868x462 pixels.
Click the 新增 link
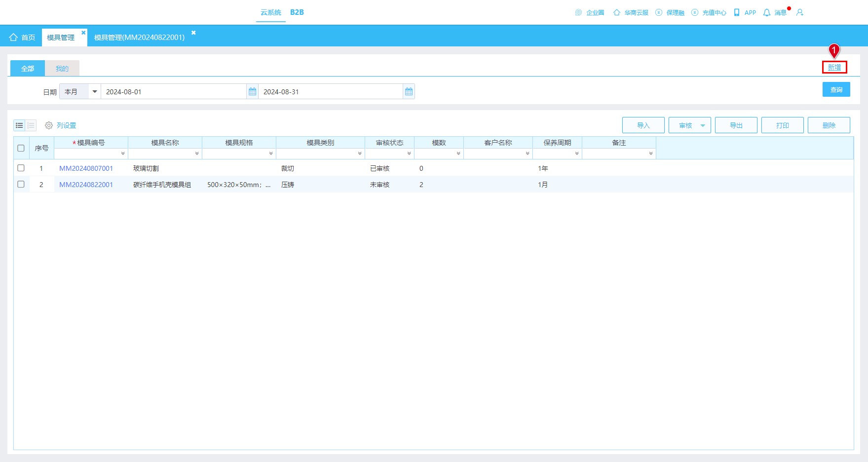[834, 68]
